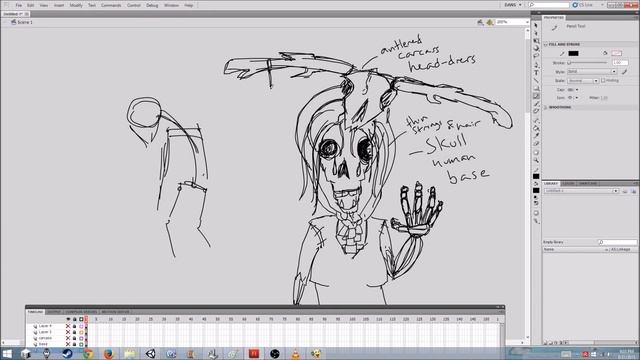Open the stroke Scale dropdown
The height and width of the screenshot is (360, 640).
click(583, 81)
